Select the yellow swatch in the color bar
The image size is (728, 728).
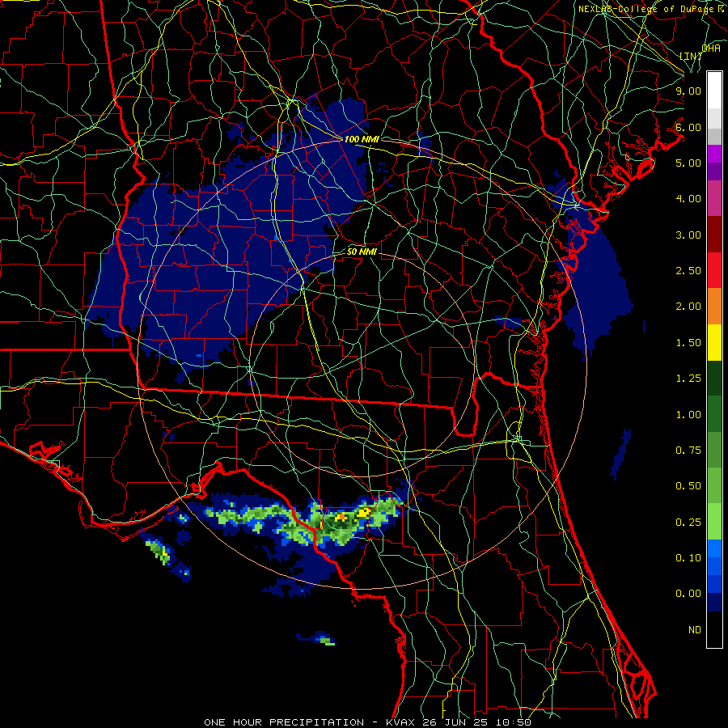pyautogui.click(x=714, y=342)
